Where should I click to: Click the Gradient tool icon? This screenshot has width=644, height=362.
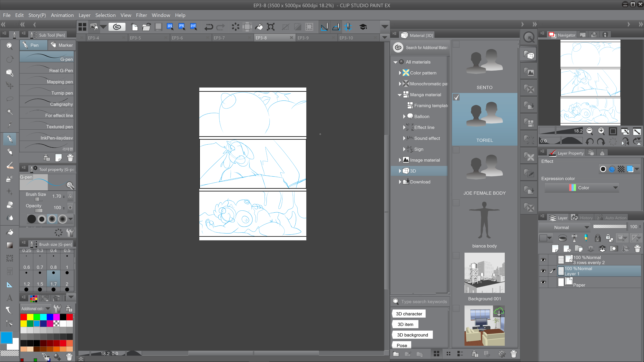tap(10, 245)
